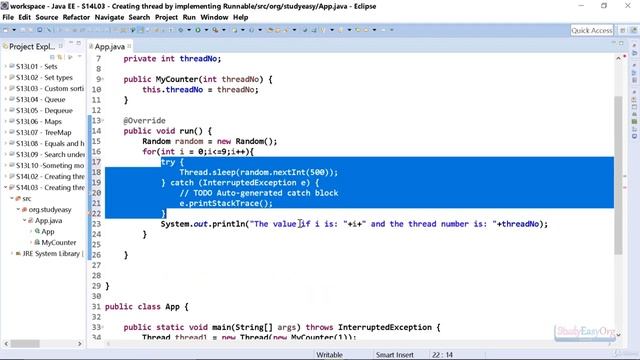Open the Run configurations dropdown arrow

click(x=206, y=30)
